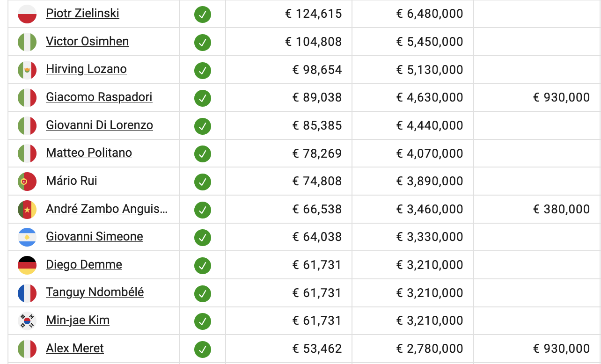
Task: Open the Min-jae Kim link
Action: click(78, 320)
